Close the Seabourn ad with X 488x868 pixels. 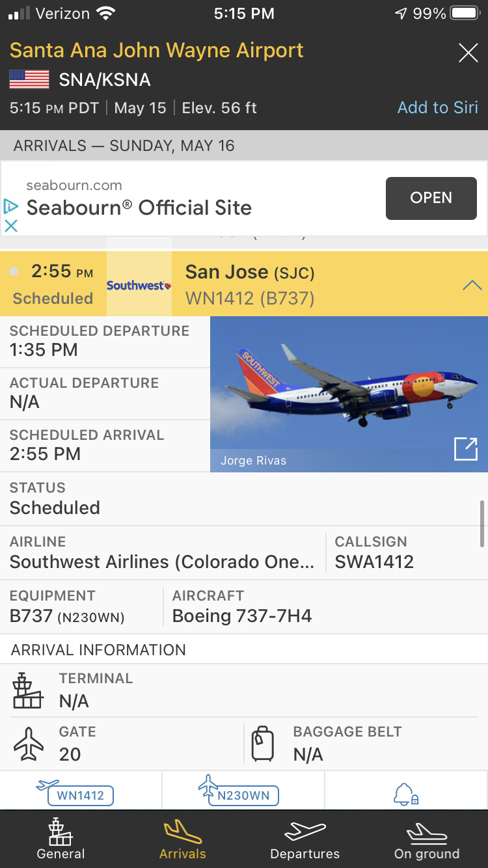point(11,226)
